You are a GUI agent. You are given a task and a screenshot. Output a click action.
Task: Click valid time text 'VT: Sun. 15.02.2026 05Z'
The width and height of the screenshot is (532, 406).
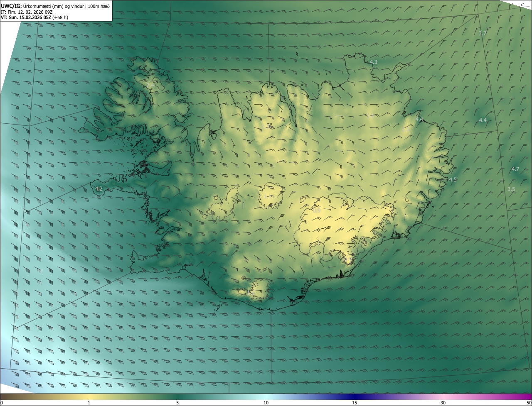click(x=26, y=18)
